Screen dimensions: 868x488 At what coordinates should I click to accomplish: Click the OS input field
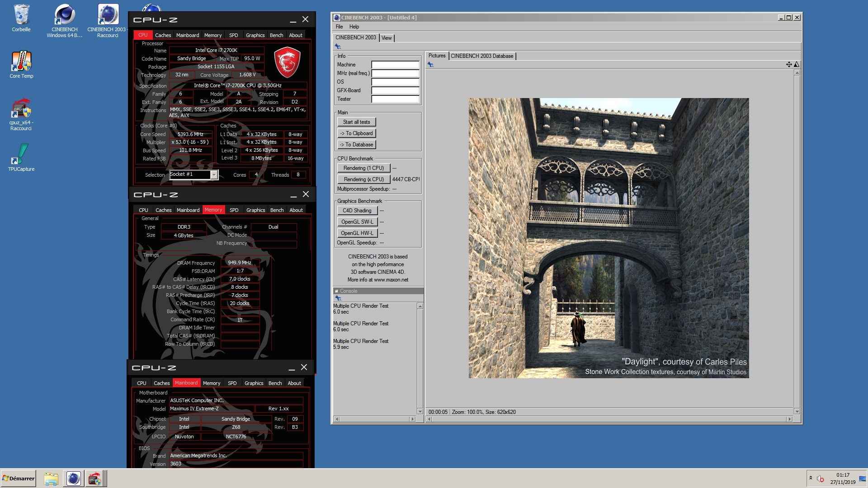click(x=395, y=82)
